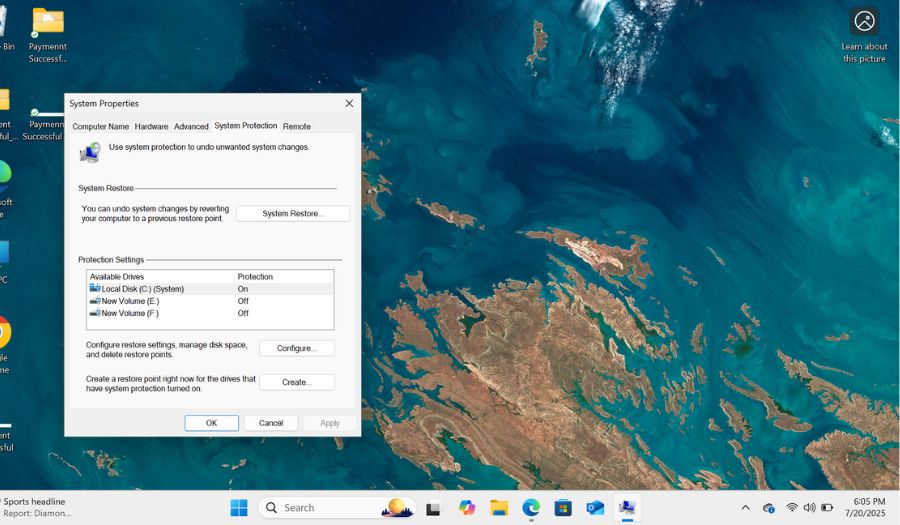Show hidden system tray icons
The width and height of the screenshot is (900, 525).
pos(745,508)
